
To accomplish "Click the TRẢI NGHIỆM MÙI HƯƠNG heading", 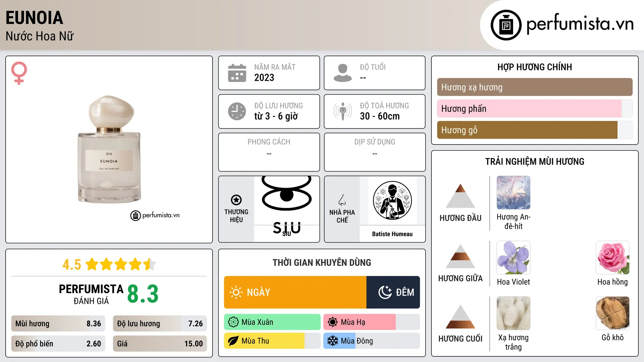I will 535,162.
